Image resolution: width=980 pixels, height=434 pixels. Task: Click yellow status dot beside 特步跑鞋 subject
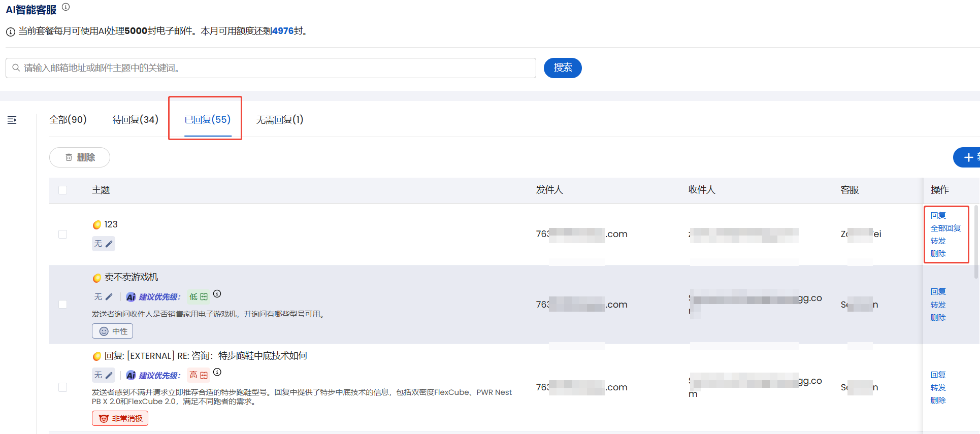click(x=97, y=356)
